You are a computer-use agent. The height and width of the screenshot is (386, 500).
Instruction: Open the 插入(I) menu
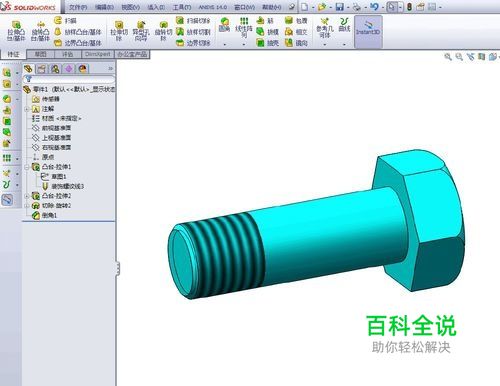[156, 7]
